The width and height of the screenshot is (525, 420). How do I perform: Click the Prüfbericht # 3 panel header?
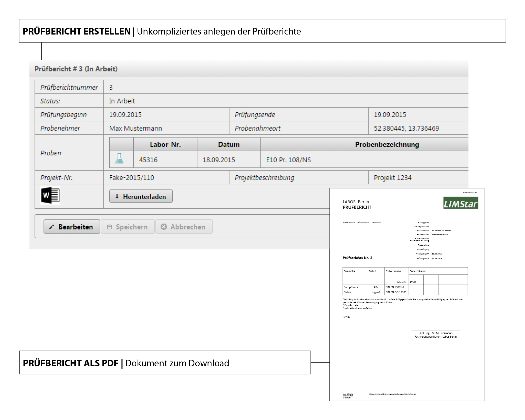pyautogui.click(x=76, y=69)
